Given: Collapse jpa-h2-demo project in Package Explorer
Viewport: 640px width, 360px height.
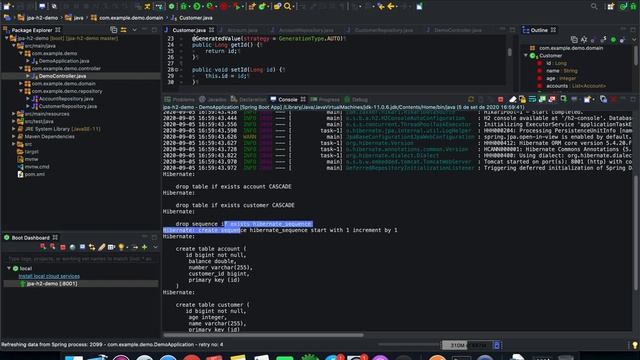Looking at the screenshot, I should (x=7, y=38).
